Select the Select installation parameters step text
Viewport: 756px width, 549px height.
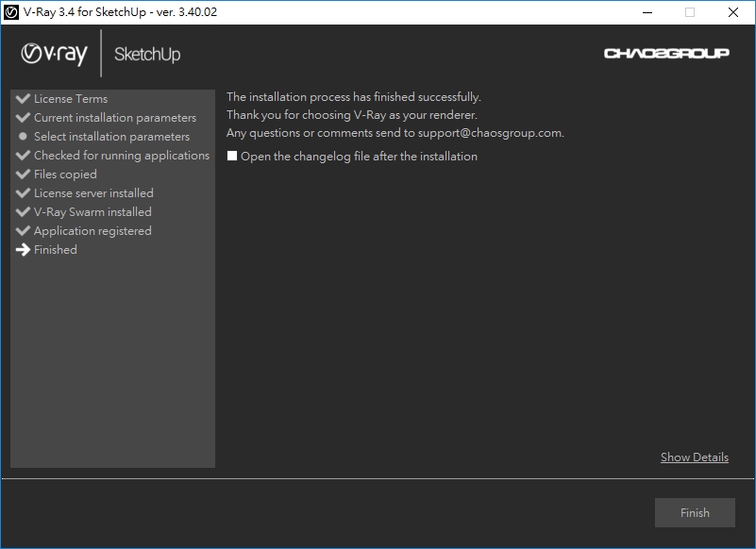pyautogui.click(x=111, y=137)
